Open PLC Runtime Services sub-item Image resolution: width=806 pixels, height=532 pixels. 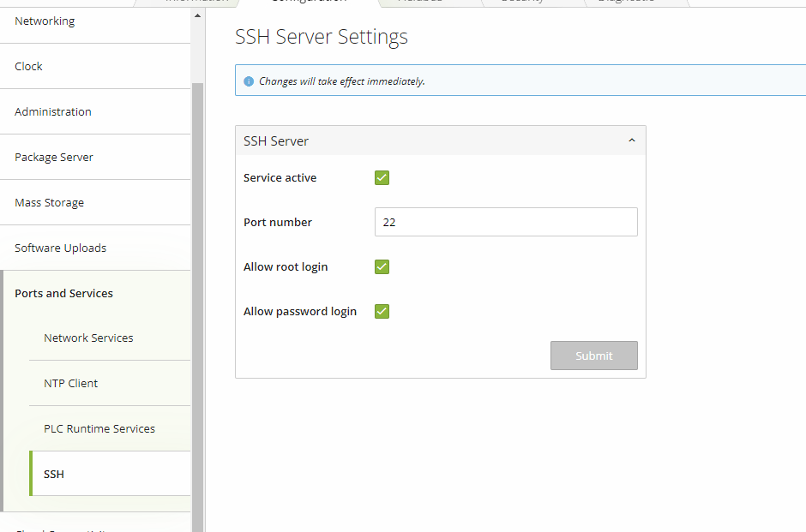(x=110, y=429)
